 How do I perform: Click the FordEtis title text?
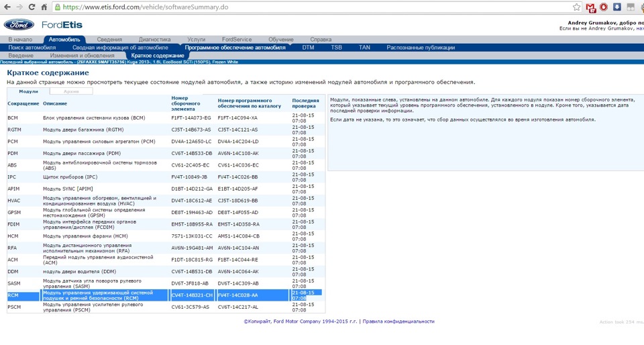click(62, 25)
